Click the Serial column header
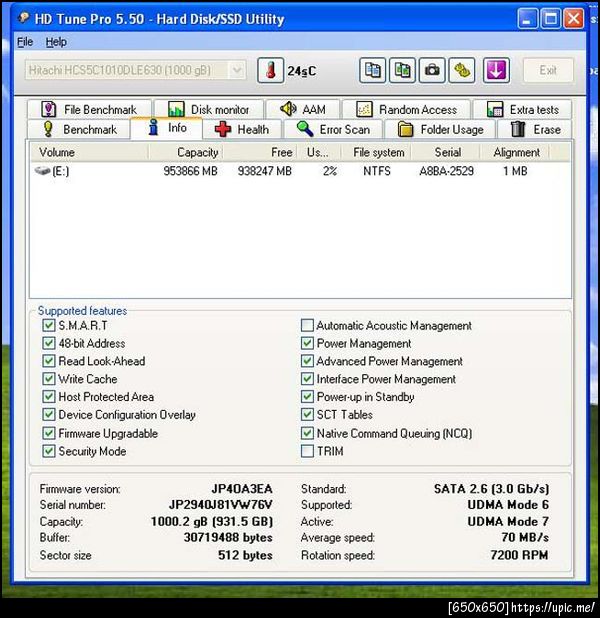This screenshot has height=618, width=600. point(445,152)
